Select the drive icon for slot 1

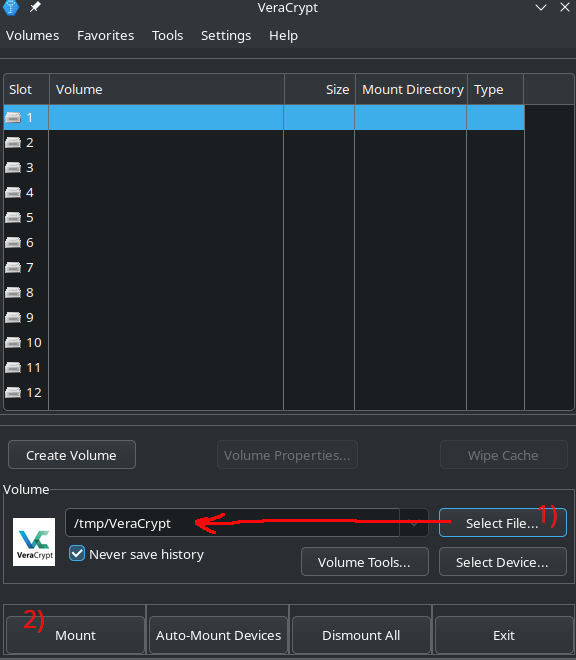[13, 117]
